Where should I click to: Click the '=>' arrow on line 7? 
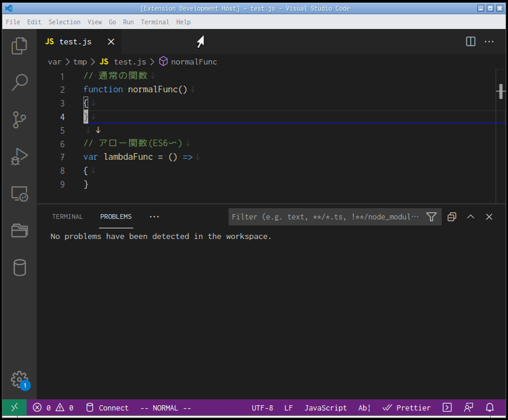[188, 157]
